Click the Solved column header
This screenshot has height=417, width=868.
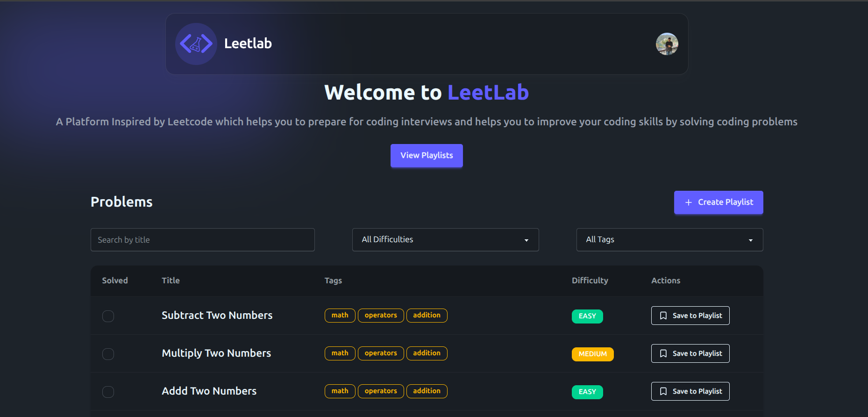point(115,280)
